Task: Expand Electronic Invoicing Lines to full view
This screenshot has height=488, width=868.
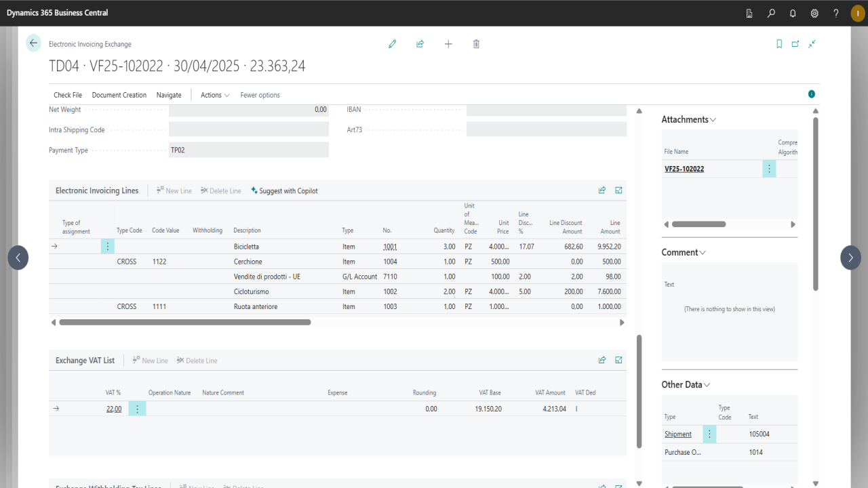Action: [x=618, y=190]
